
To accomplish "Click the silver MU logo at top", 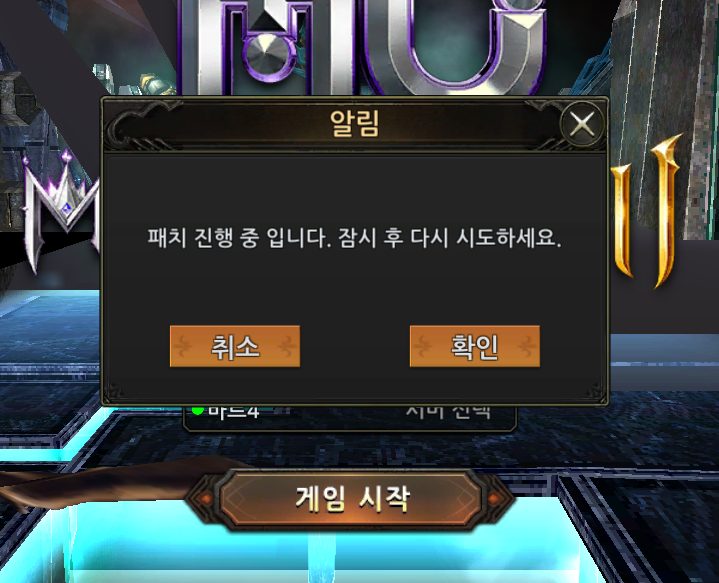I will pyautogui.click(x=362, y=47).
